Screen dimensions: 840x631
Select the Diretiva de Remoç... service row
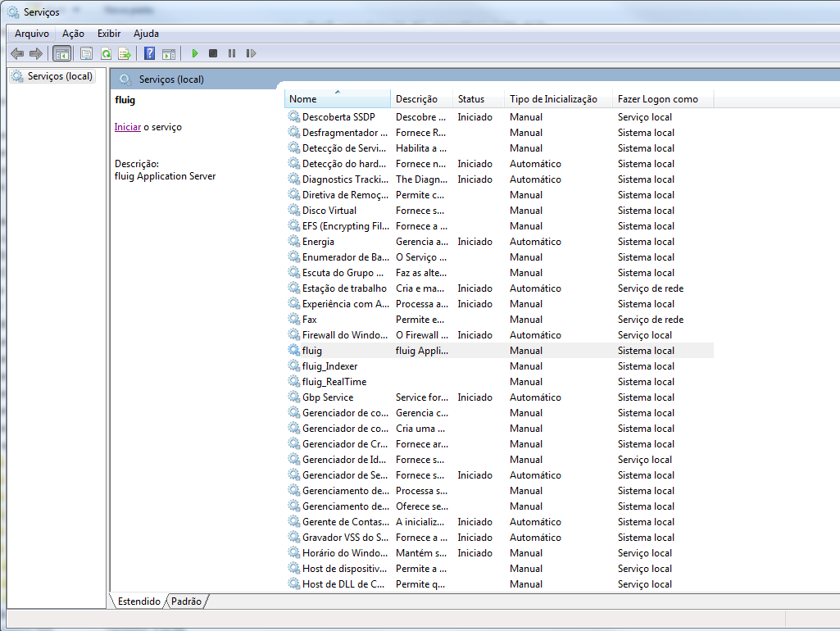click(x=499, y=195)
